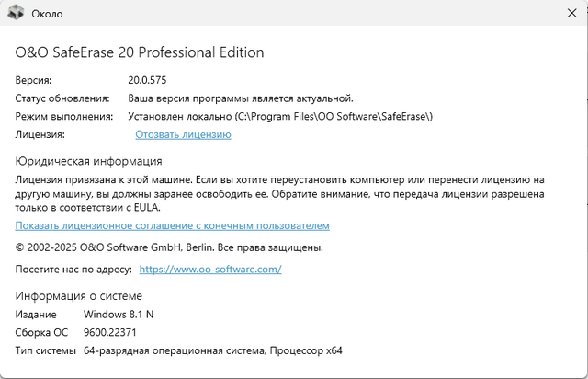Viewport: 588px width, 379px height.
Task: Click the version number 20.0.575
Action: 147,80
